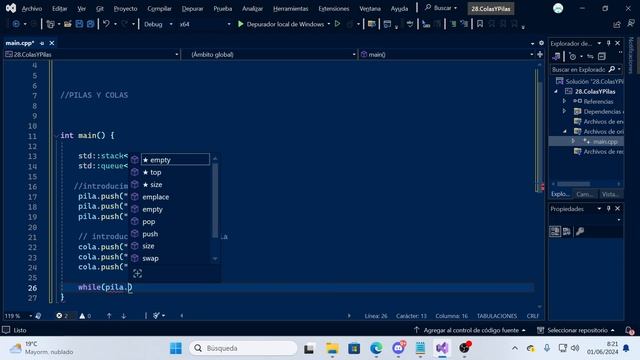Start without debugging via hollow play icon
Image resolution: width=640 pixels, height=360 pixels.
pos(338,24)
